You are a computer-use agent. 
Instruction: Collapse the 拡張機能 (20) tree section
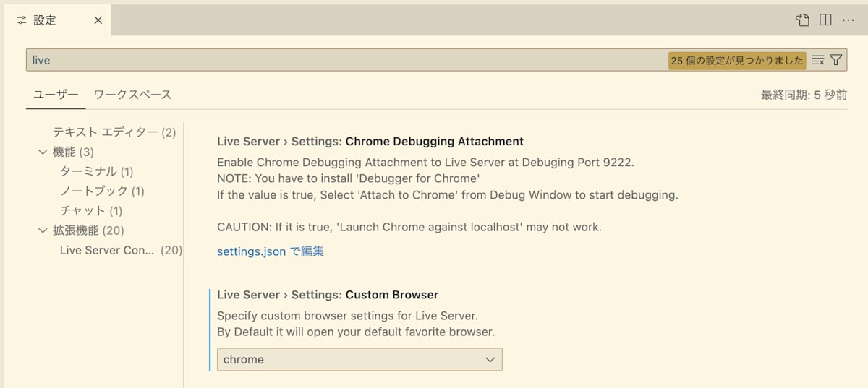click(x=42, y=230)
